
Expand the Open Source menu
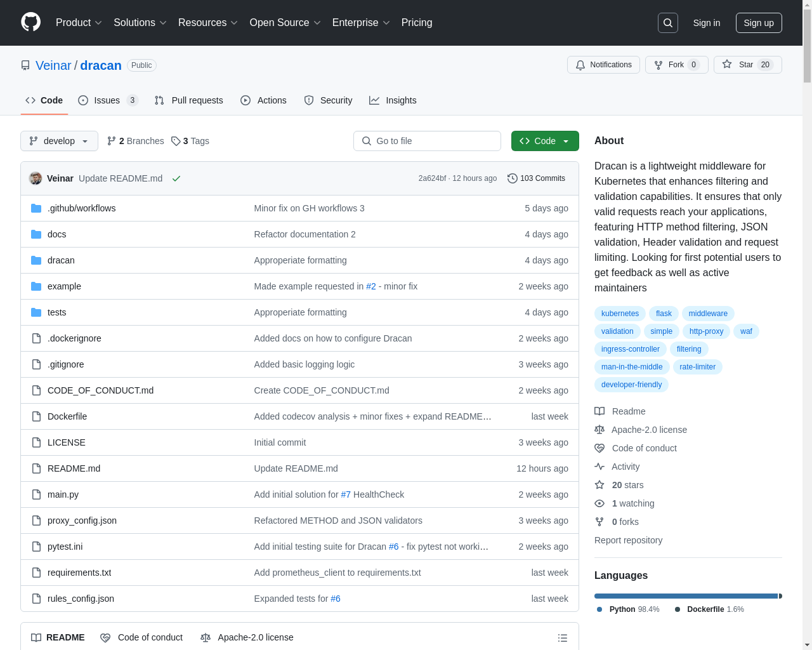[285, 23]
